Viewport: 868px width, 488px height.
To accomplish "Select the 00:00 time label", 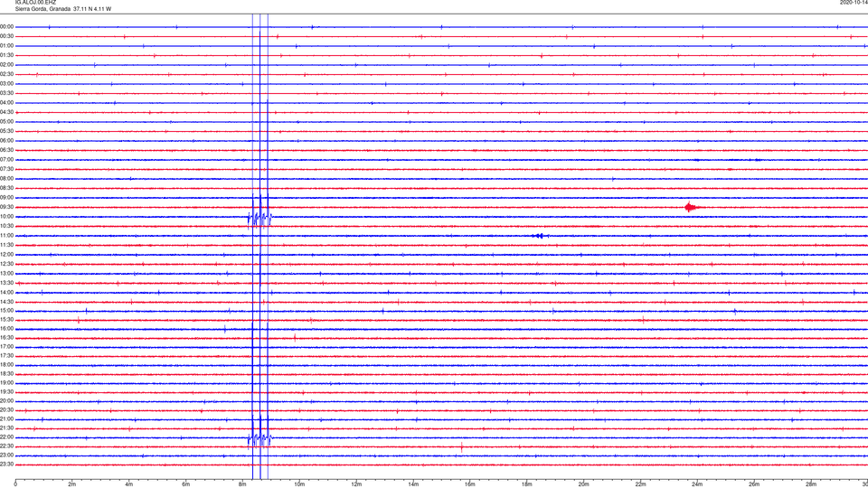I will [7, 26].
